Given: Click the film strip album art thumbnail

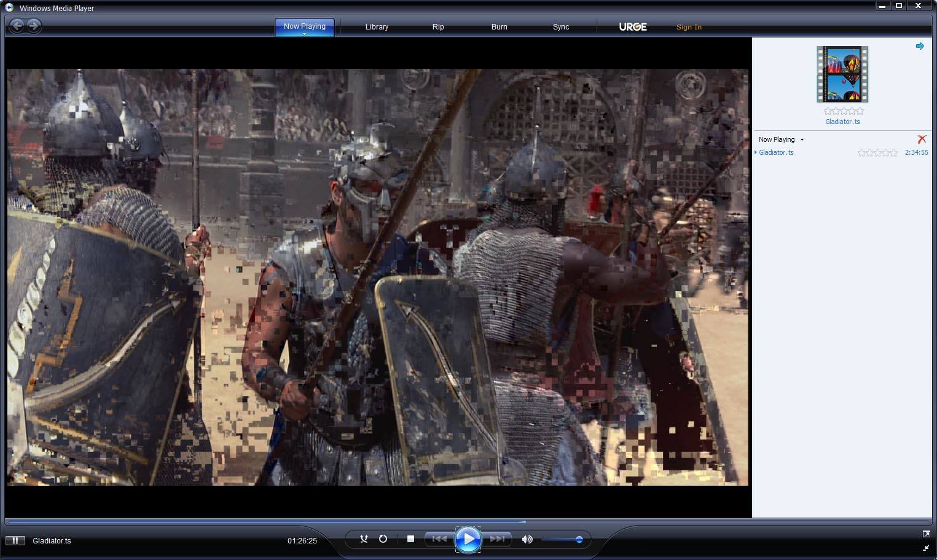Looking at the screenshot, I should (842, 74).
